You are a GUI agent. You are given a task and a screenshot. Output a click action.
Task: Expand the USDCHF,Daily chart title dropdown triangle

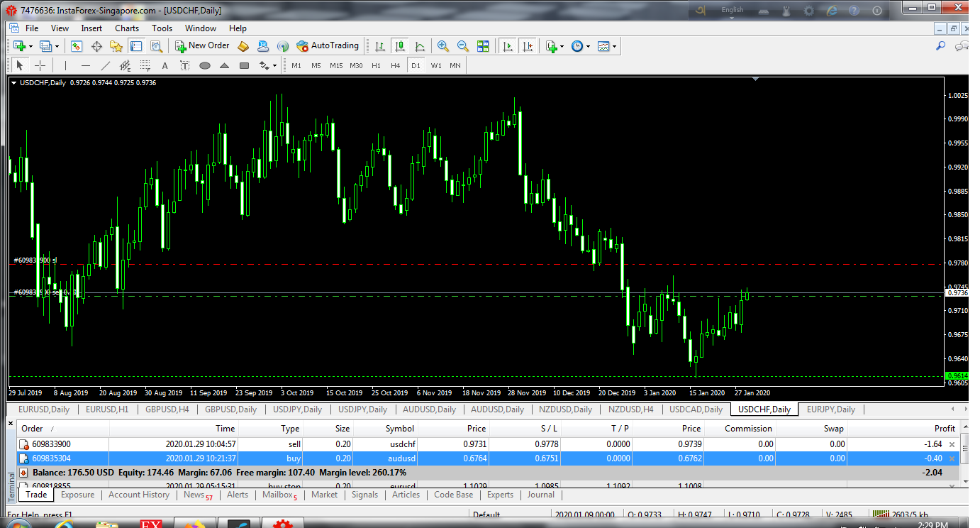tap(14, 83)
